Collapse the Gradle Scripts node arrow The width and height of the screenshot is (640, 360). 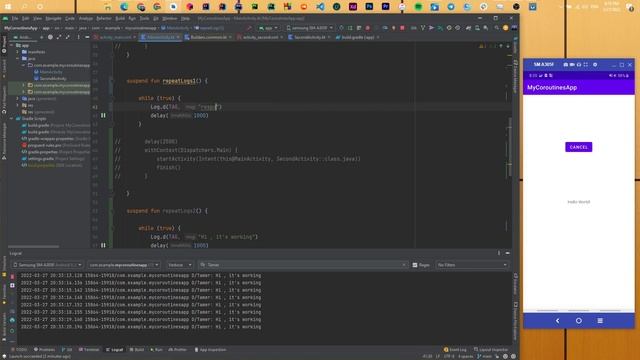(x=12, y=118)
